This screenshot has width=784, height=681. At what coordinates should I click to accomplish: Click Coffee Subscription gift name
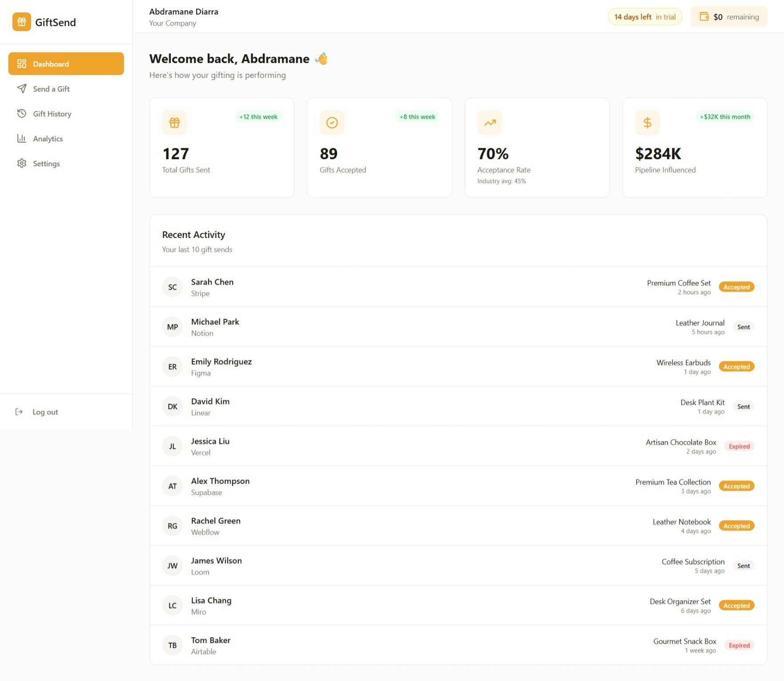click(693, 561)
